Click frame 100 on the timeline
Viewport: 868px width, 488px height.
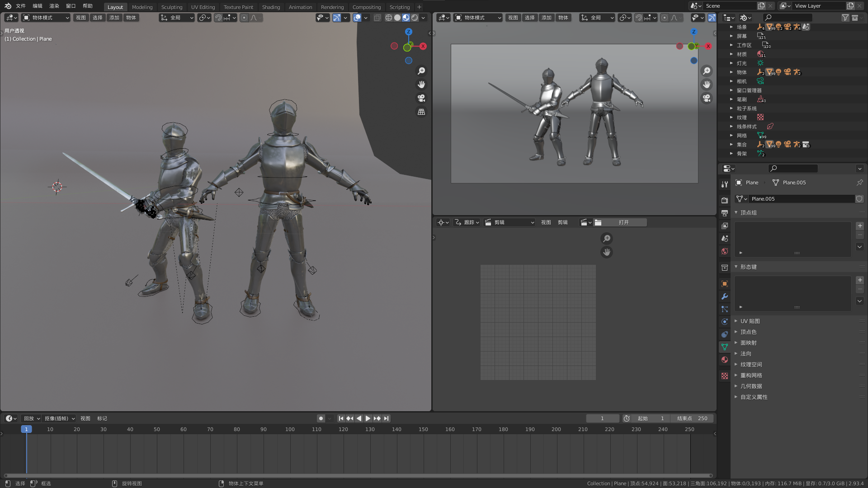pos(290,429)
